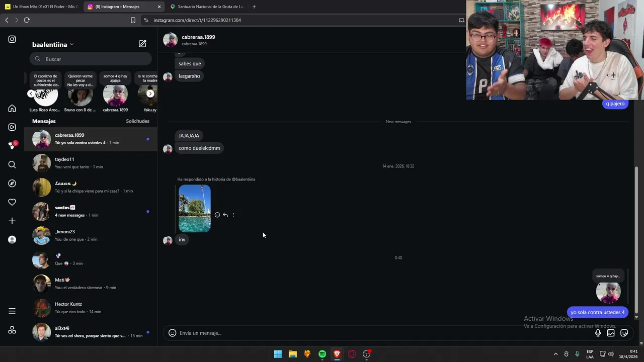
Task: Open the hamburger More menu
Action: point(12,311)
